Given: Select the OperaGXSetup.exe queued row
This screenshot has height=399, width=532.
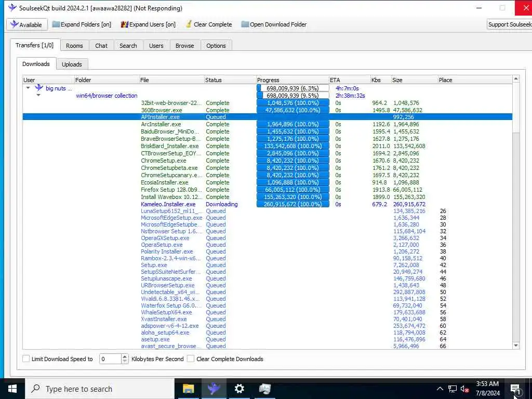Looking at the screenshot, I should tap(268, 238).
